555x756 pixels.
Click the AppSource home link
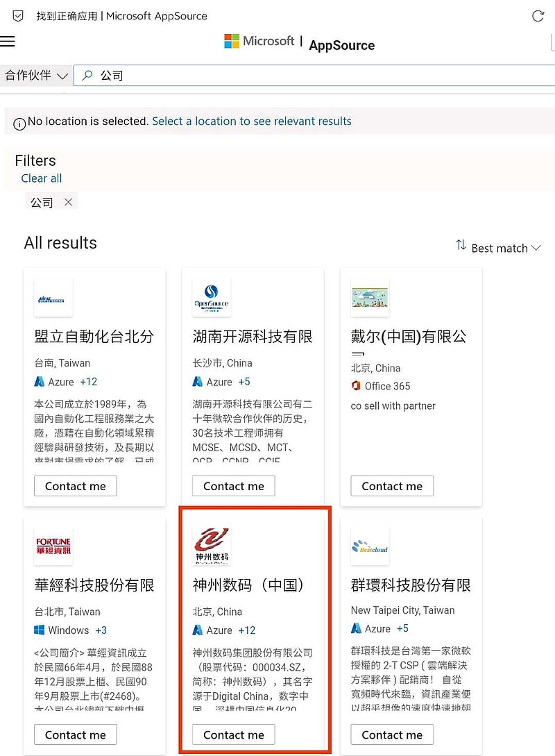pos(341,46)
